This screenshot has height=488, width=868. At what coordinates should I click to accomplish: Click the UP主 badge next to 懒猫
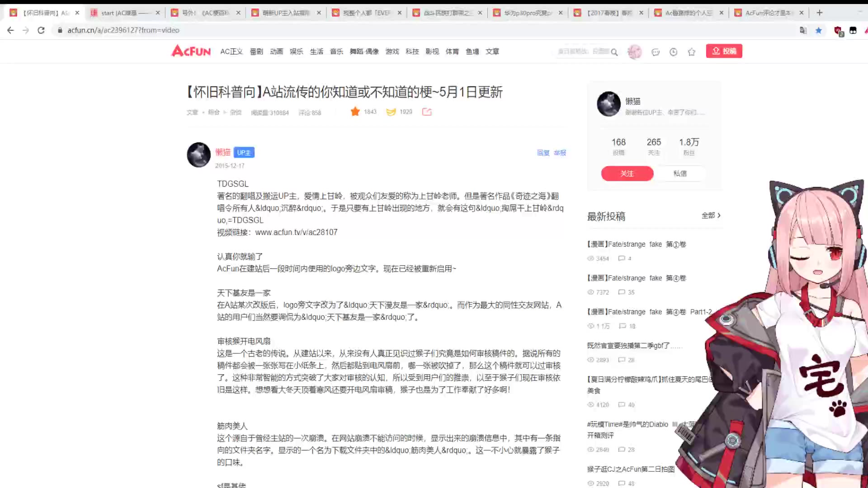point(244,153)
